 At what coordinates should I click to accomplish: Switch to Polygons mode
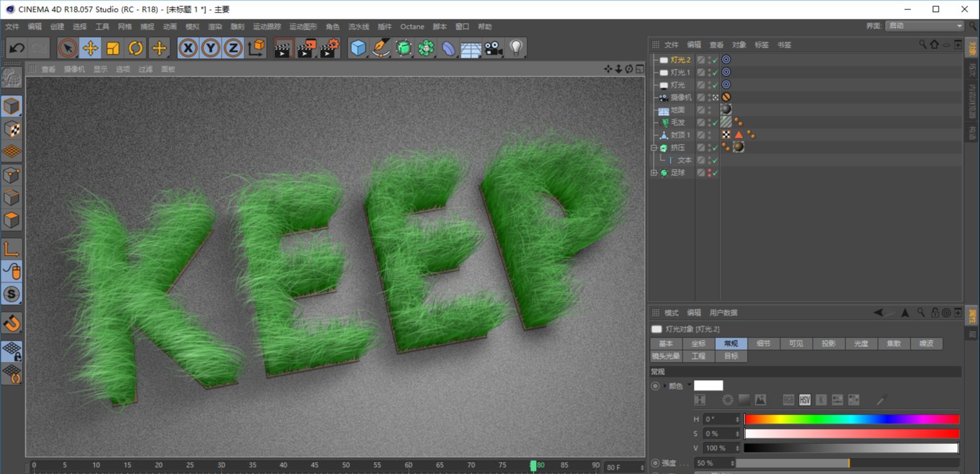point(11,220)
